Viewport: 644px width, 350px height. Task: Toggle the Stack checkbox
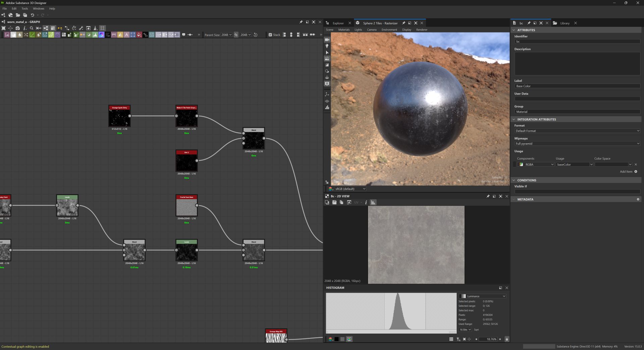click(x=270, y=35)
